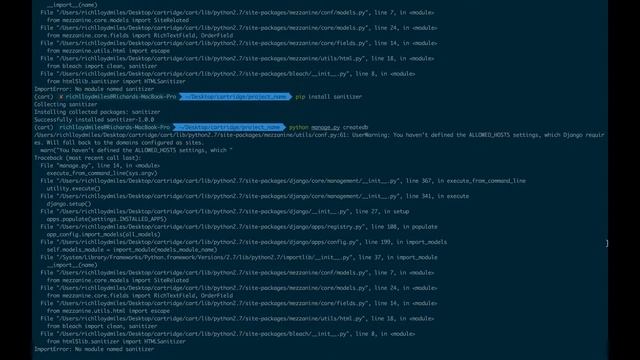This screenshot has height=360, width=640.
Task: Click 'execute_from_command_line(sys.argv)' line
Action: click(x=102, y=173)
